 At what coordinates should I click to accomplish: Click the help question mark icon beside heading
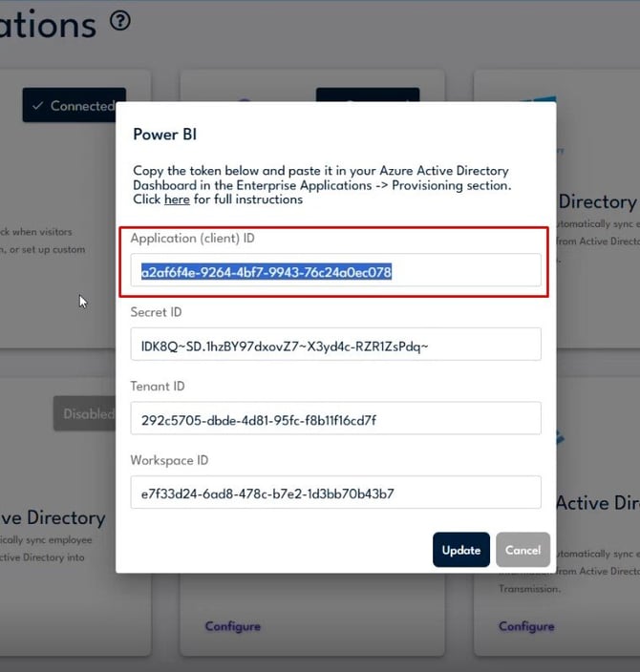pyautogui.click(x=119, y=20)
